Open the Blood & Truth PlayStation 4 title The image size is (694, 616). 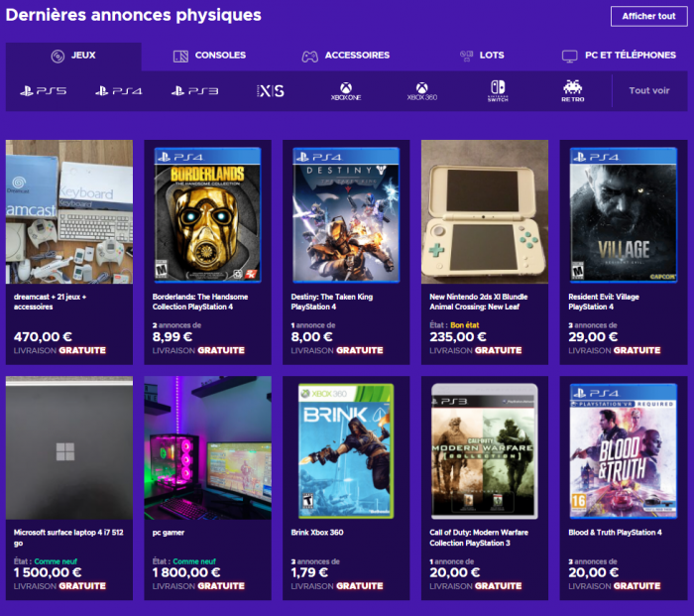pyautogui.click(x=616, y=533)
